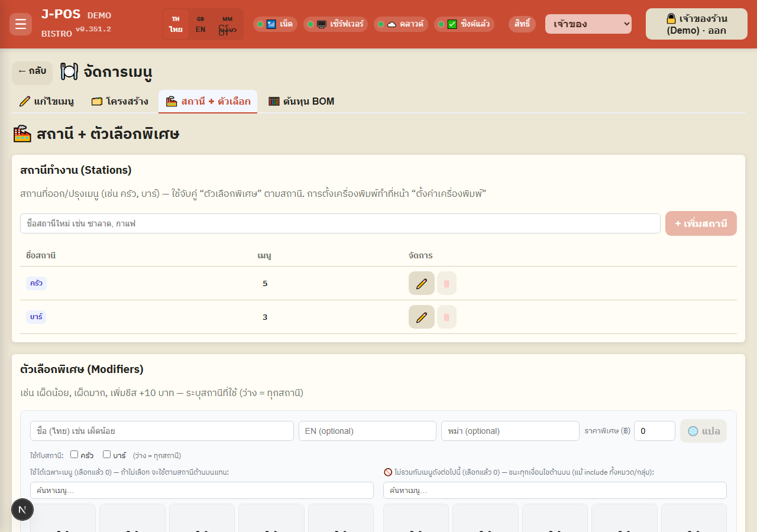Click the version label v0.351.2
757x532 pixels.
93,29
